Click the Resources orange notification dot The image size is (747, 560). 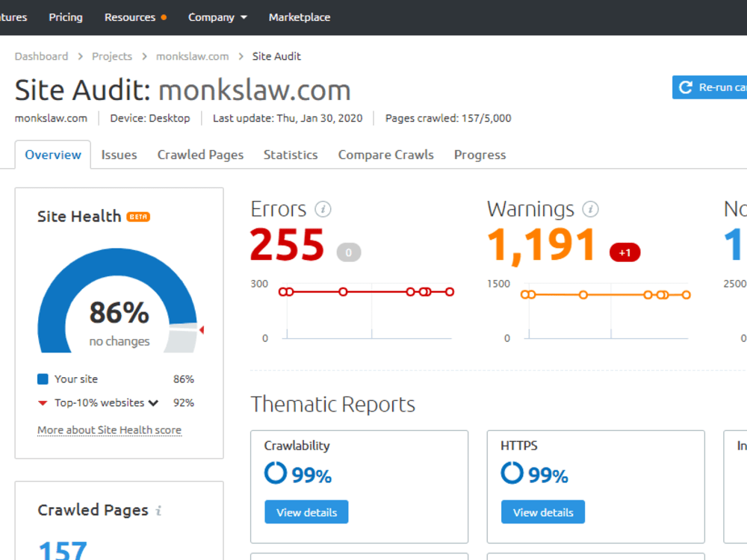164,17
